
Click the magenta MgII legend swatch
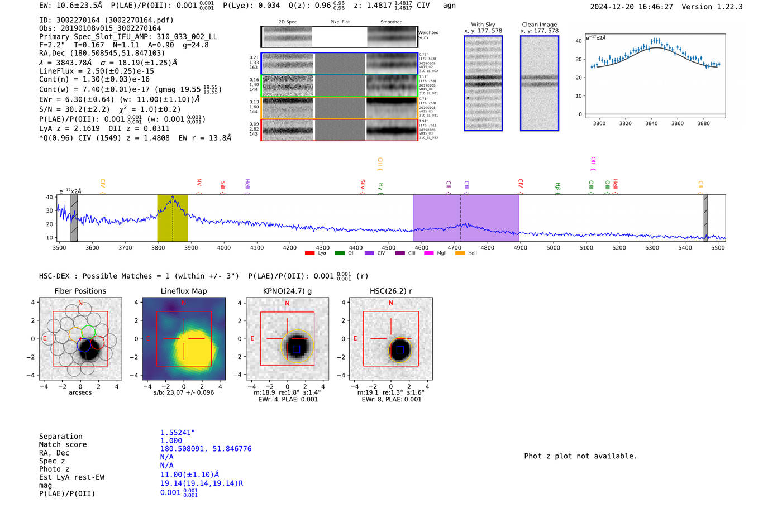[x=429, y=253]
